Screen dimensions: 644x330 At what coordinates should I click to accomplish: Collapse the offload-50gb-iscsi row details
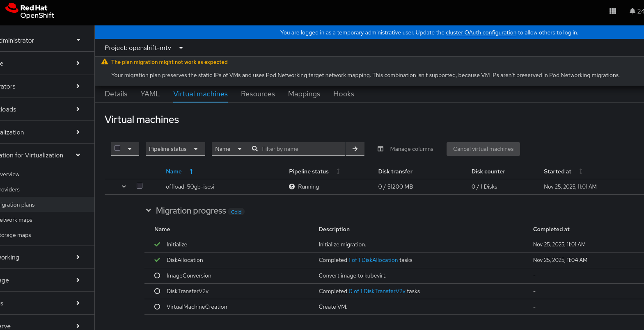pos(124,187)
